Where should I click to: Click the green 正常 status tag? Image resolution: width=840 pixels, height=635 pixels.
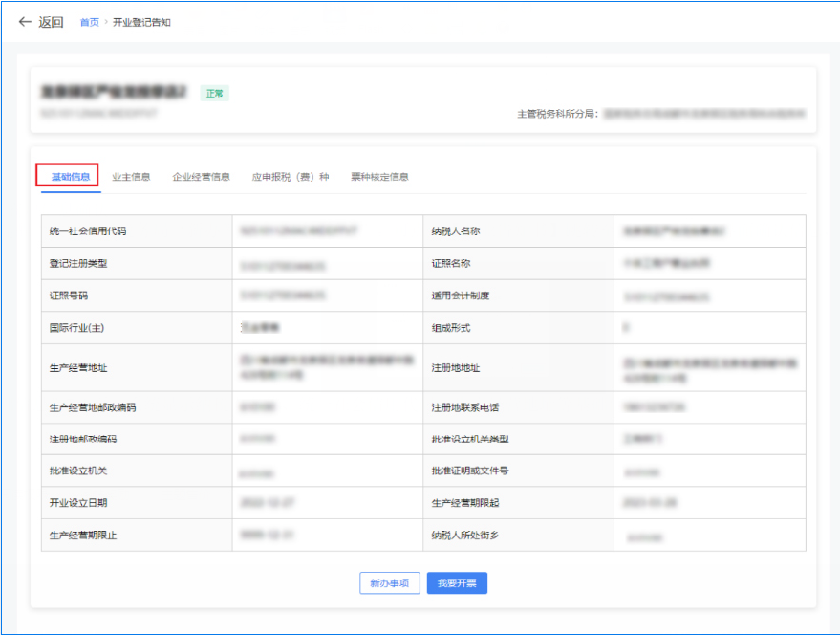click(214, 94)
